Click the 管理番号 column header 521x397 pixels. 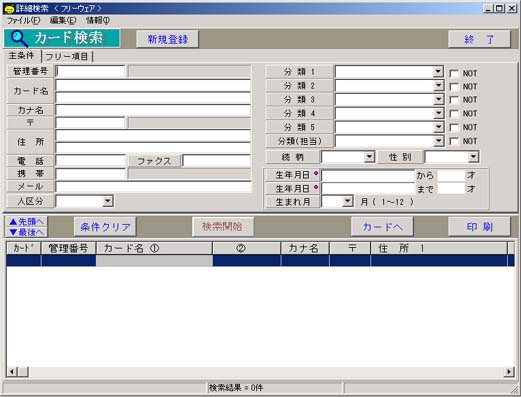point(68,248)
